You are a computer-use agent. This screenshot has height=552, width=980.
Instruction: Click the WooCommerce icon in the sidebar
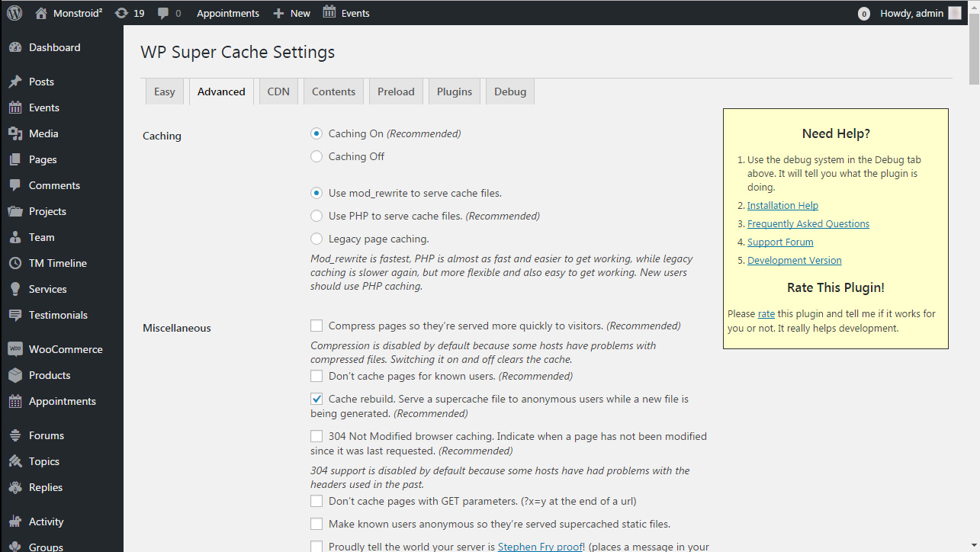click(15, 349)
